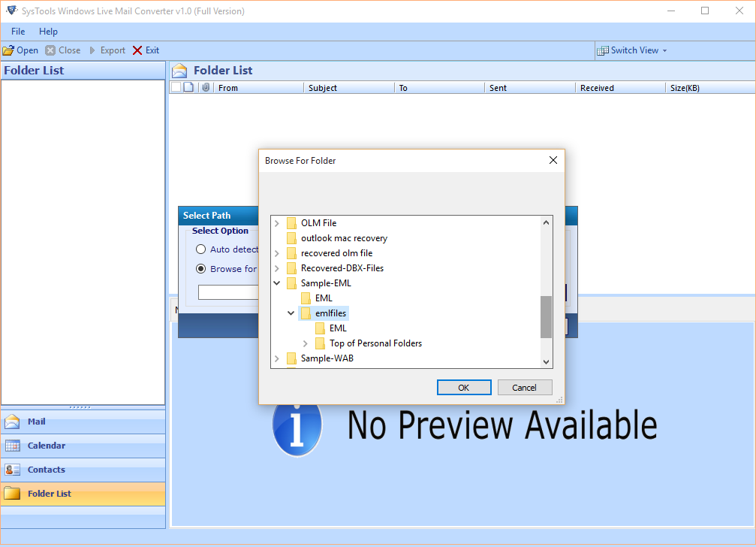Switch to the Folder List pane
This screenshot has width=756, height=547.
(x=83, y=494)
